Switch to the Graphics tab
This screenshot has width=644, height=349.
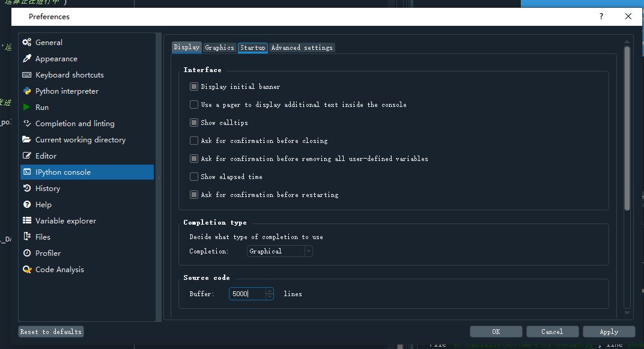220,47
